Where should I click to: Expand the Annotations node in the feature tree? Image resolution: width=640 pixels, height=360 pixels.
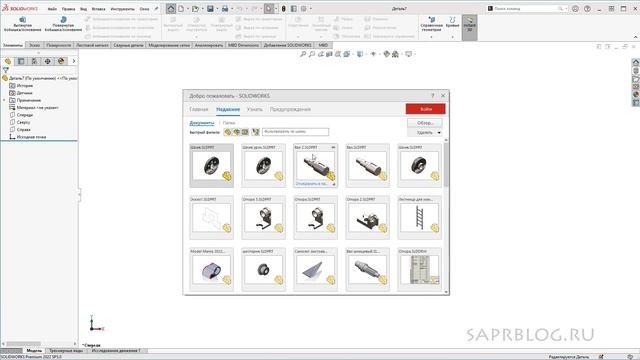[4, 100]
